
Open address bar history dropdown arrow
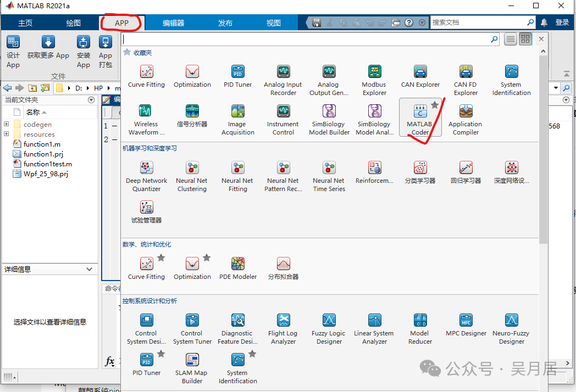556,88
